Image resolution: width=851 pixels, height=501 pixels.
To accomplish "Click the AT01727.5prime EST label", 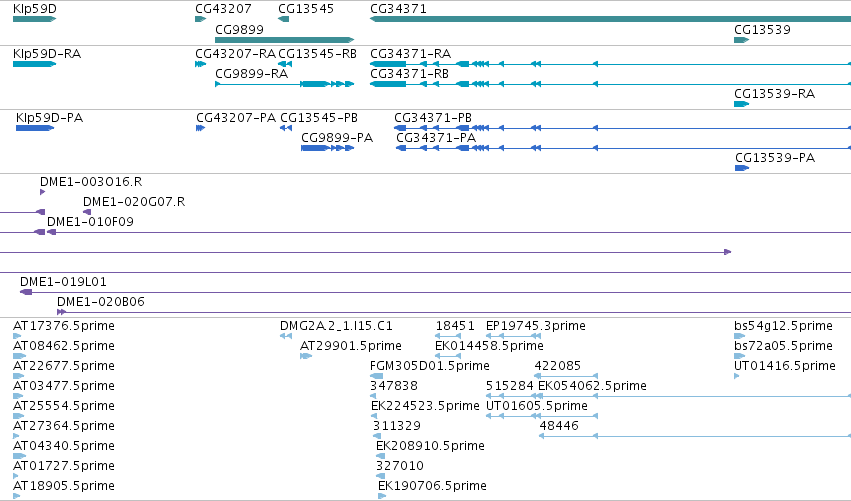I will (64, 466).
